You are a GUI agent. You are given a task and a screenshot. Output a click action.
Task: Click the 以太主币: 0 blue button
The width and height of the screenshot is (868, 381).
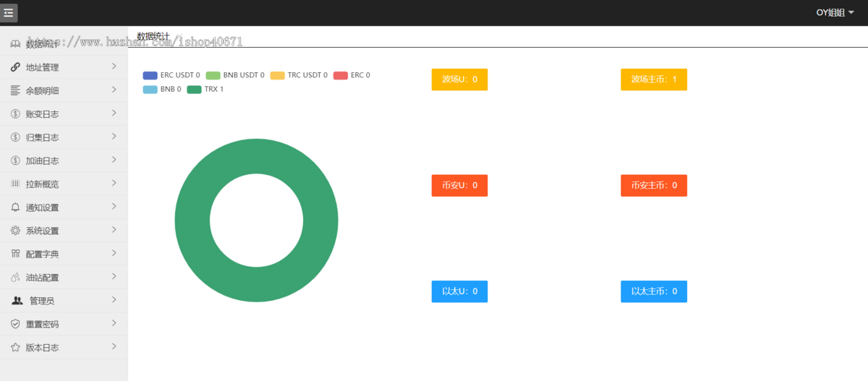click(653, 291)
